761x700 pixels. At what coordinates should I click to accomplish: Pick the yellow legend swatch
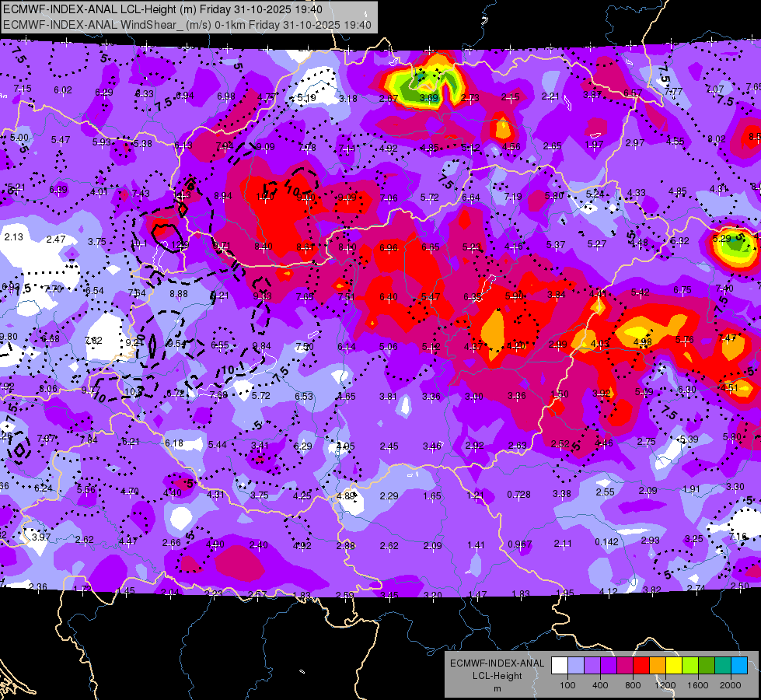[x=674, y=666]
